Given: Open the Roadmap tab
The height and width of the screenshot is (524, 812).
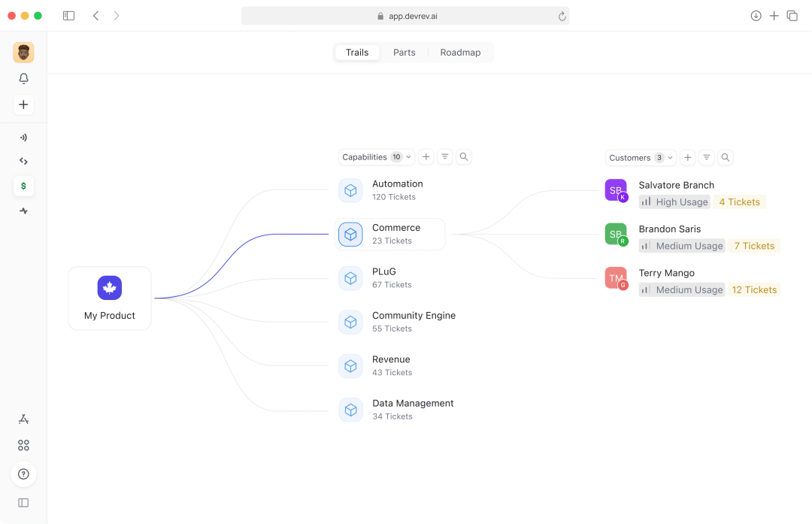Looking at the screenshot, I should 460,52.
